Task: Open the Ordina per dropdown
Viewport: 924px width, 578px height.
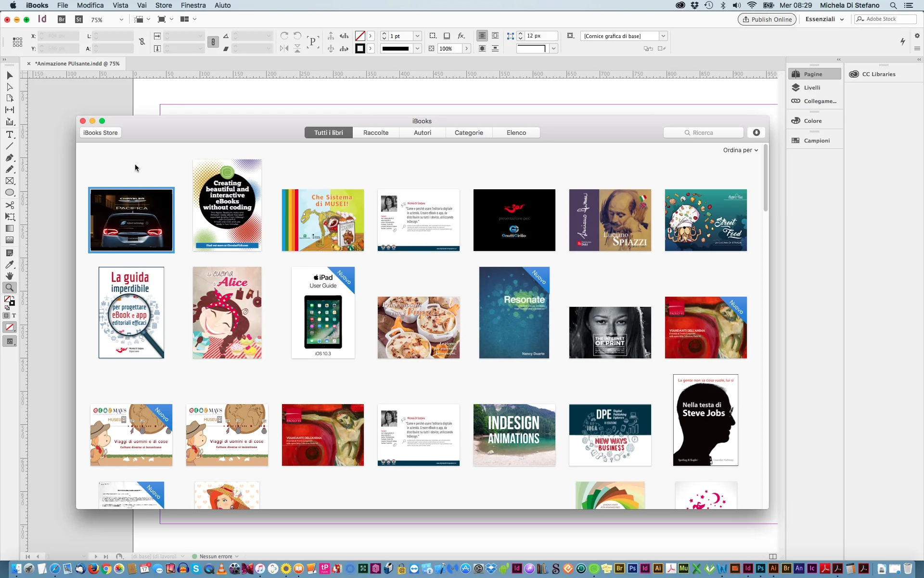Action: tap(740, 150)
